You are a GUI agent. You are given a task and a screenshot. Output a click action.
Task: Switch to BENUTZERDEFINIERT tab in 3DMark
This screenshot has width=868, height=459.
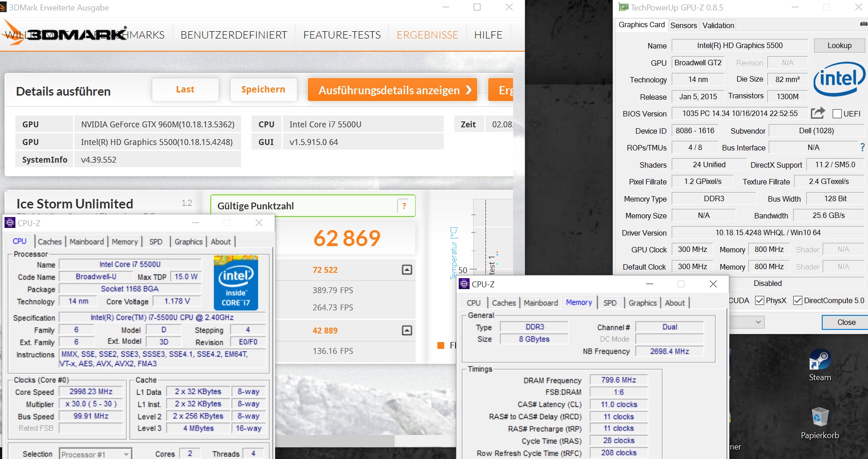pyautogui.click(x=234, y=35)
